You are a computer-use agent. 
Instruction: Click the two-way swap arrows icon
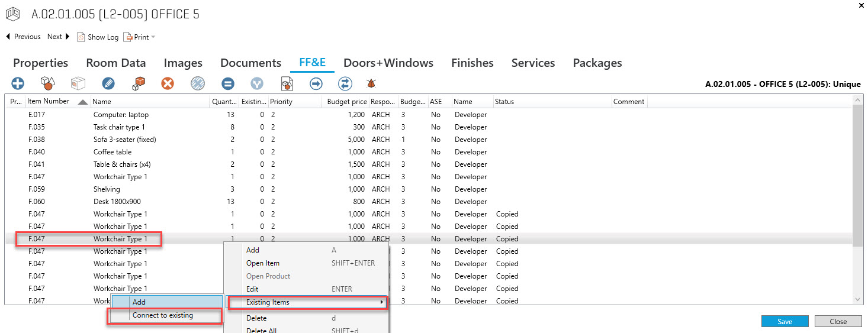pos(345,84)
